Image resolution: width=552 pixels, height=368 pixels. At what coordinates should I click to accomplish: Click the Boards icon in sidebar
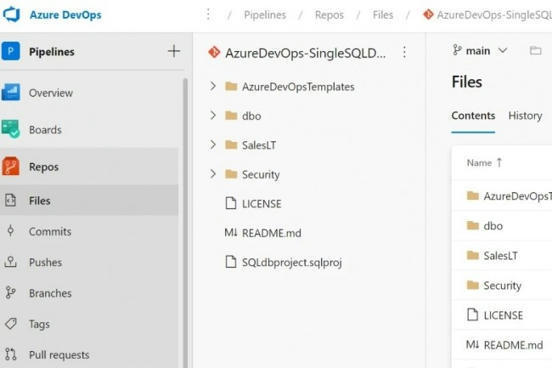[x=11, y=129]
